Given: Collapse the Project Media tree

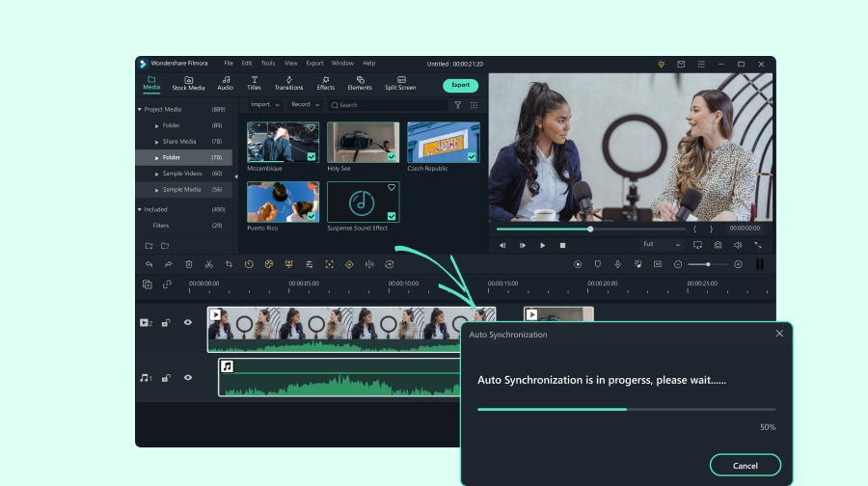Looking at the screenshot, I should 140,110.
